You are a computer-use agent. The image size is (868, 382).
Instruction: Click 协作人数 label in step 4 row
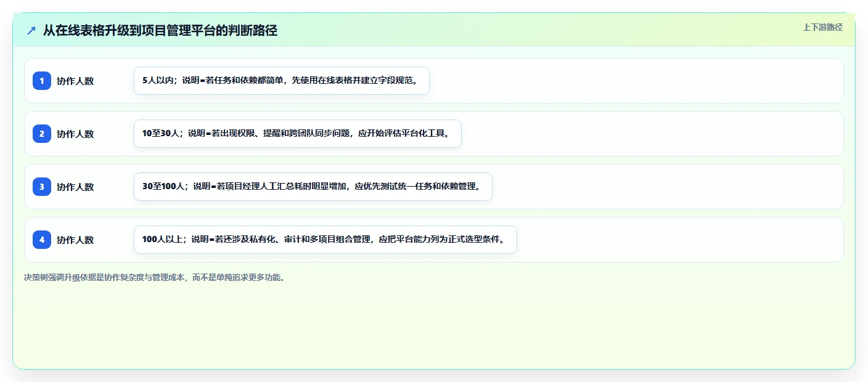pyautogui.click(x=75, y=240)
